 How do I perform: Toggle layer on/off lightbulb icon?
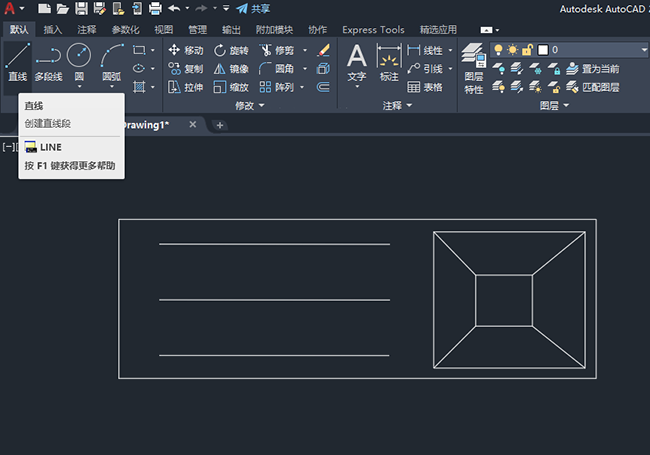coord(498,49)
